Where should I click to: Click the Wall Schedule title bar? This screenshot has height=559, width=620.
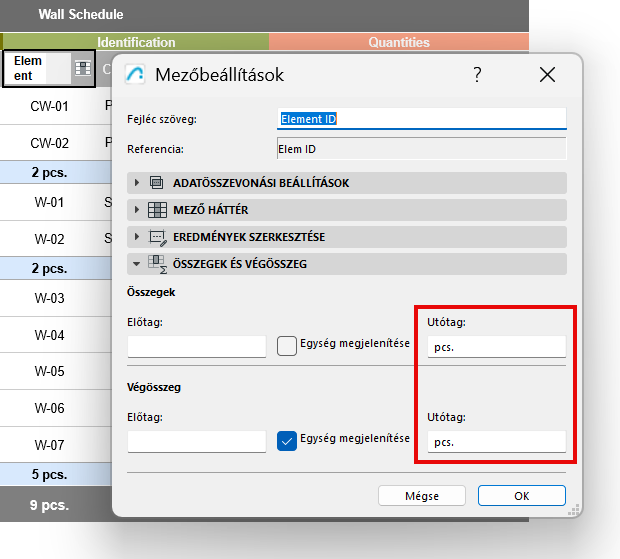click(264, 15)
